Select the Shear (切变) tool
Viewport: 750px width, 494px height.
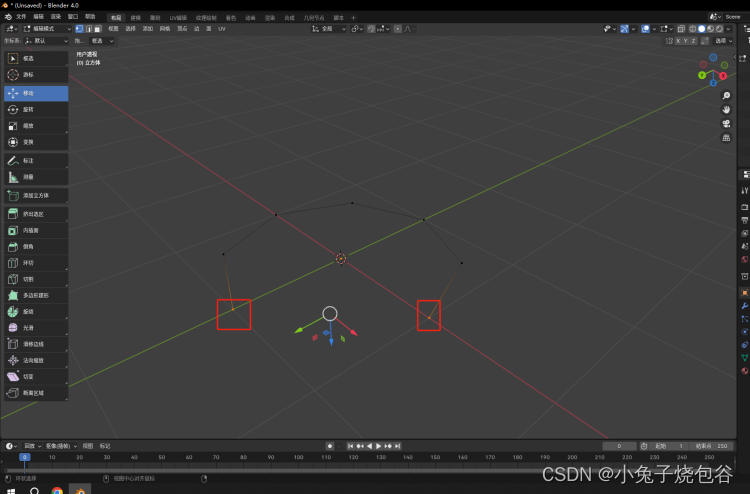pos(36,377)
